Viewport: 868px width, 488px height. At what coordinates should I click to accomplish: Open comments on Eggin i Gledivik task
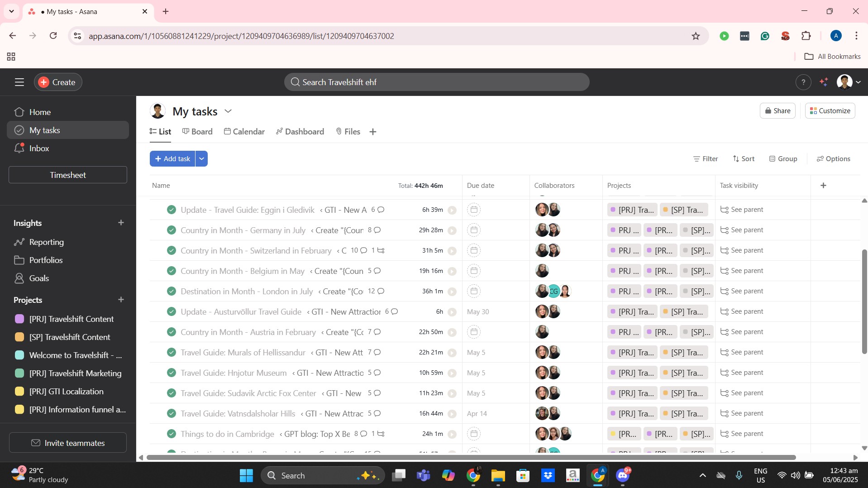point(378,210)
